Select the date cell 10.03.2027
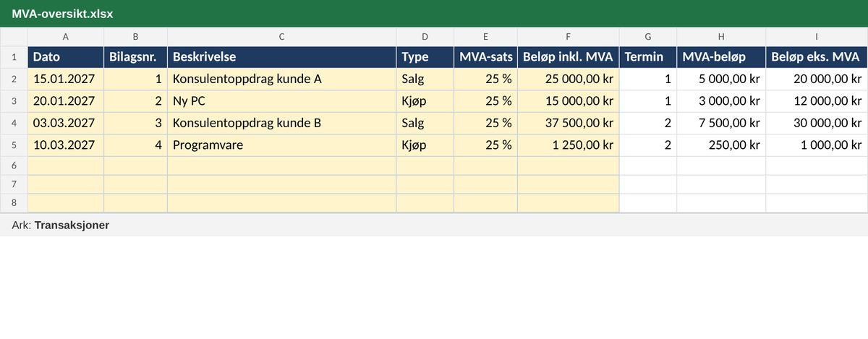The height and width of the screenshot is (339, 868). coord(66,145)
